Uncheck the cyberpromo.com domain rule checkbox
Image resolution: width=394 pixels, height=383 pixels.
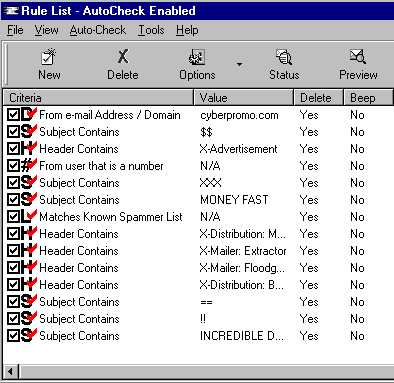click(x=13, y=115)
